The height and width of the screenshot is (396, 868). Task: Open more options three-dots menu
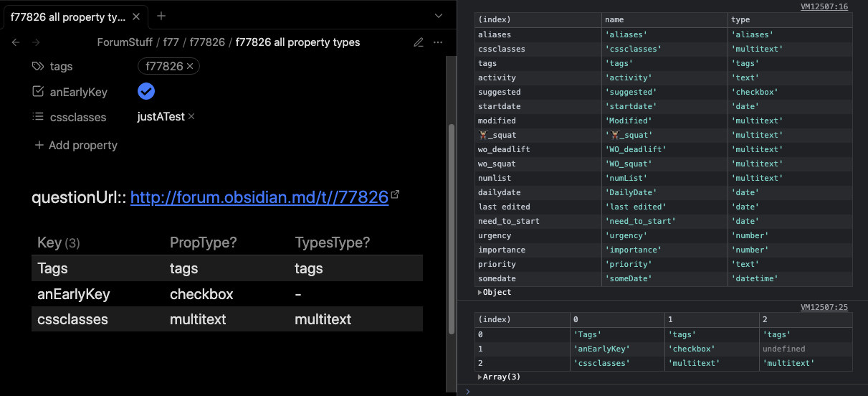(x=438, y=42)
